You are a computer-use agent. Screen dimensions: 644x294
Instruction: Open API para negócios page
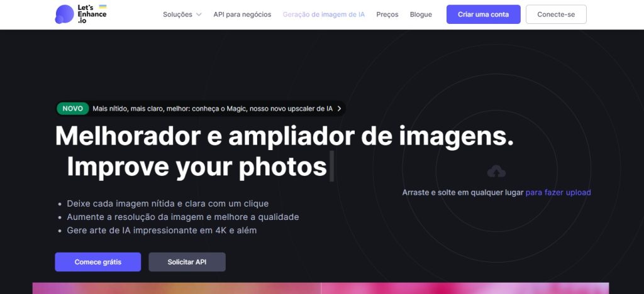pos(242,14)
